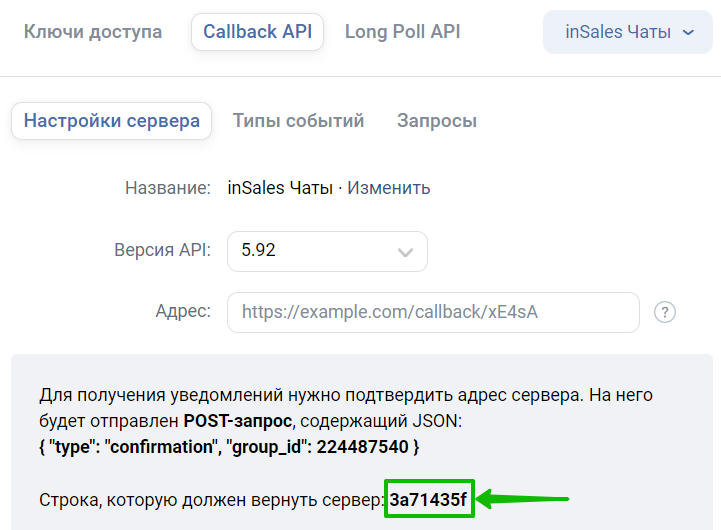Screen dimensions: 721x530
Task: Click the small chevron beside inSales Чаты
Action: pos(688,33)
